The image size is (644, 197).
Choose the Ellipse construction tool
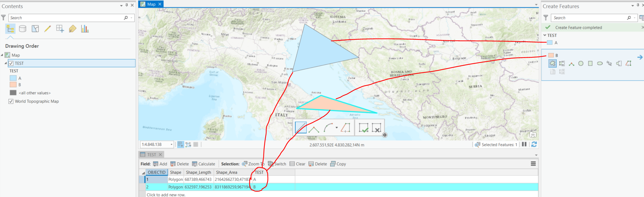click(600, 63)
